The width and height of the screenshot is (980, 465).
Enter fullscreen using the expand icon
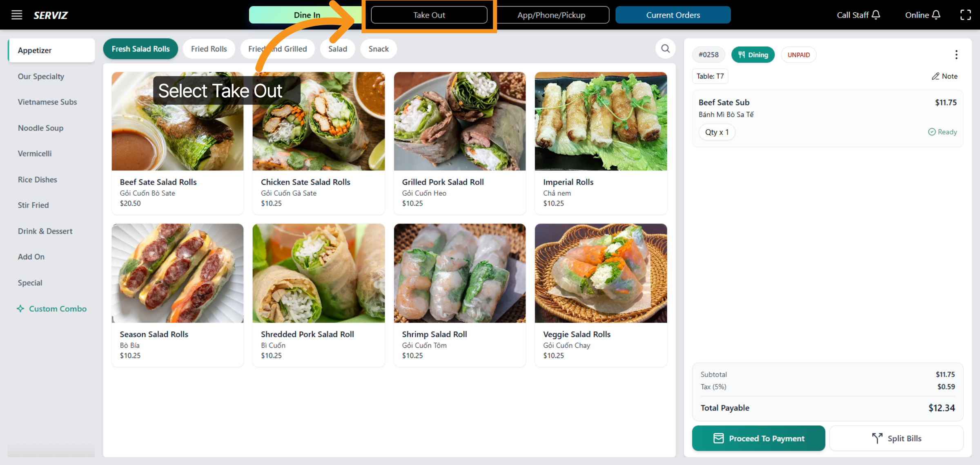point(966,15)
